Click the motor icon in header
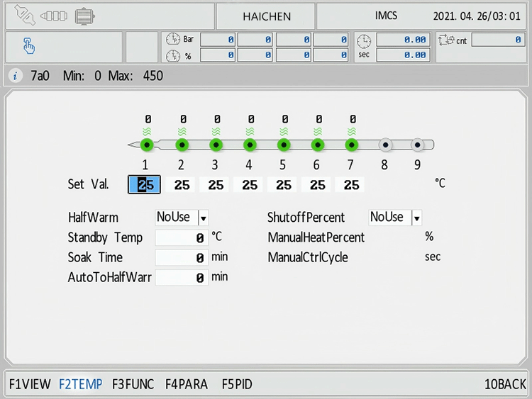Image resolution: width=532 pixels, height=399 pixels. pos(84,16)
